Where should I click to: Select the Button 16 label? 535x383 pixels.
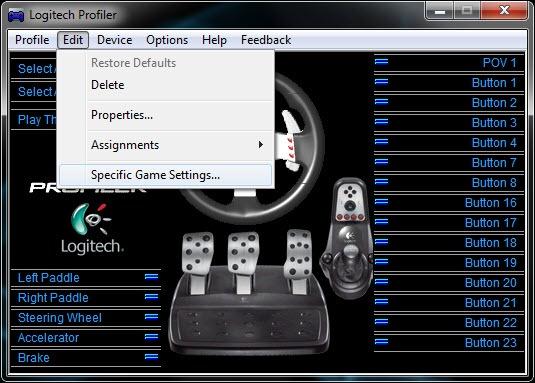click(x=491, y=203)
